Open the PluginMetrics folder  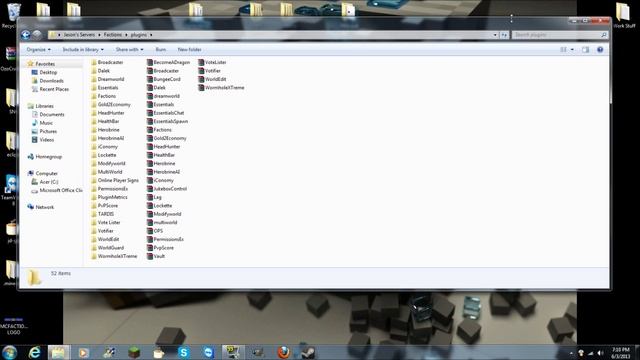click(109, 197)
